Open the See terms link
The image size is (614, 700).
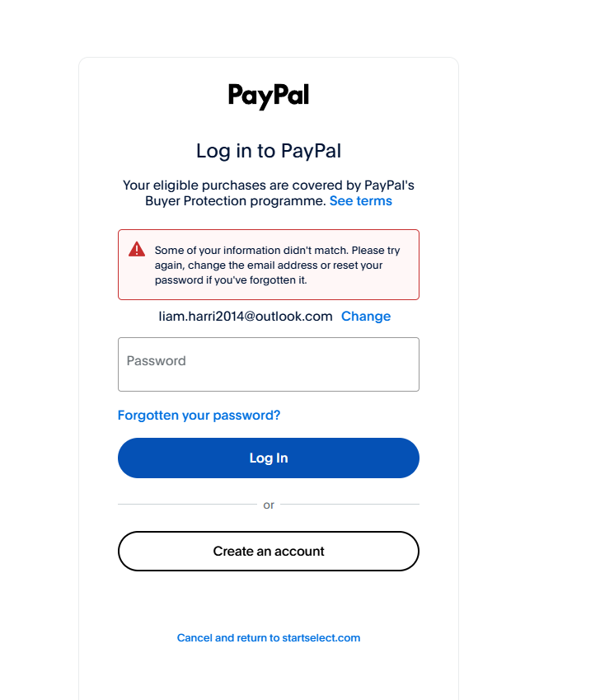pyautogui.click(x=360, y=201)
